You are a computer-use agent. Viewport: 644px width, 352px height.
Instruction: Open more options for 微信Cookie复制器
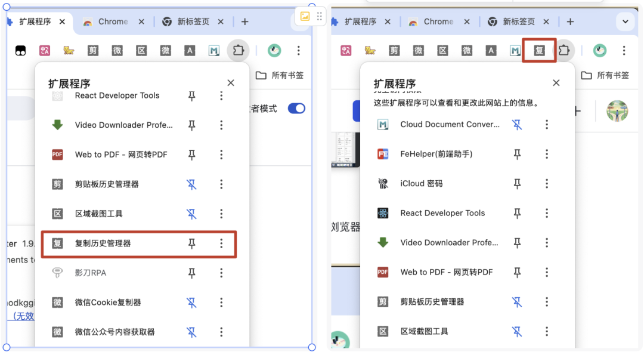click(221, 302)
